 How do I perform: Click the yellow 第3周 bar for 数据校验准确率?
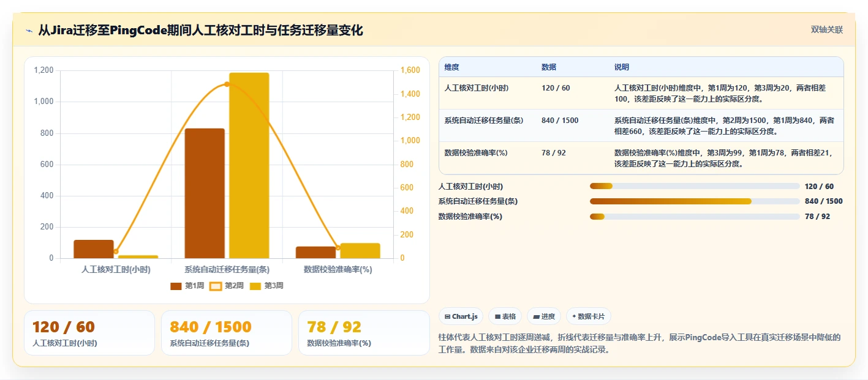360,251
